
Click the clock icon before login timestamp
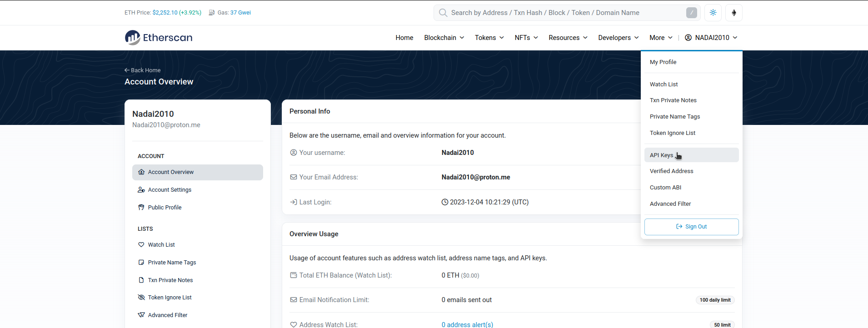[x=445, y=202]
